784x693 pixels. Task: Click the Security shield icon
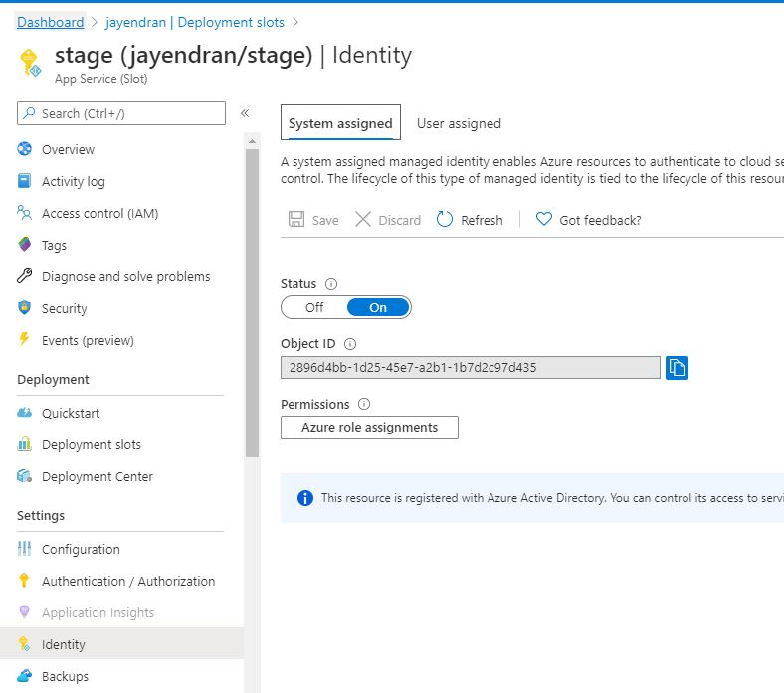point(24,308)
